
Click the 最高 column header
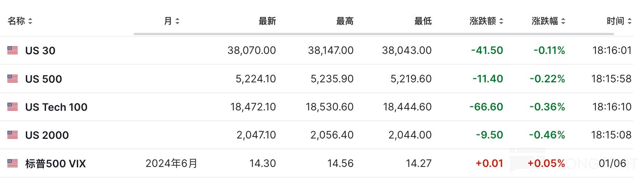345,21
